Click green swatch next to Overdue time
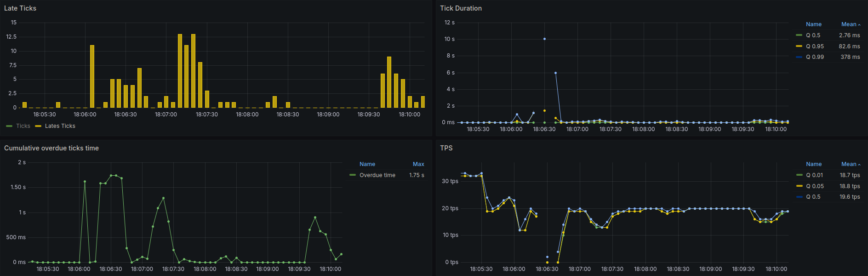868x276 pixels. point(353,175)
